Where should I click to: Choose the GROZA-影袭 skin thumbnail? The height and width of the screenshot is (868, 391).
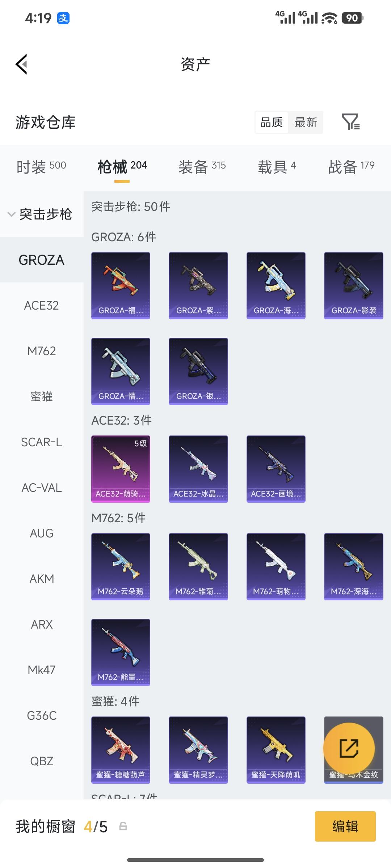point(354,286)
